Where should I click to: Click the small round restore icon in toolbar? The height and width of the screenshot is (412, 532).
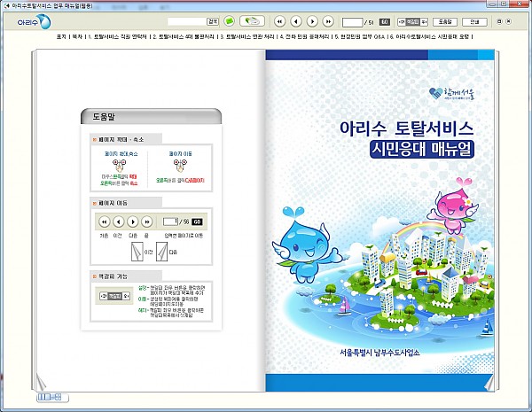(x=499, y=21)
